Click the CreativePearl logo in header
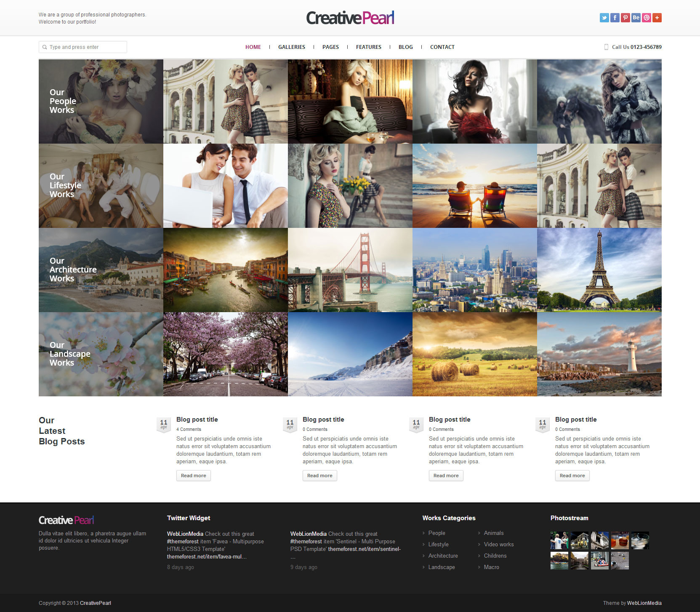 pos(350,18)
